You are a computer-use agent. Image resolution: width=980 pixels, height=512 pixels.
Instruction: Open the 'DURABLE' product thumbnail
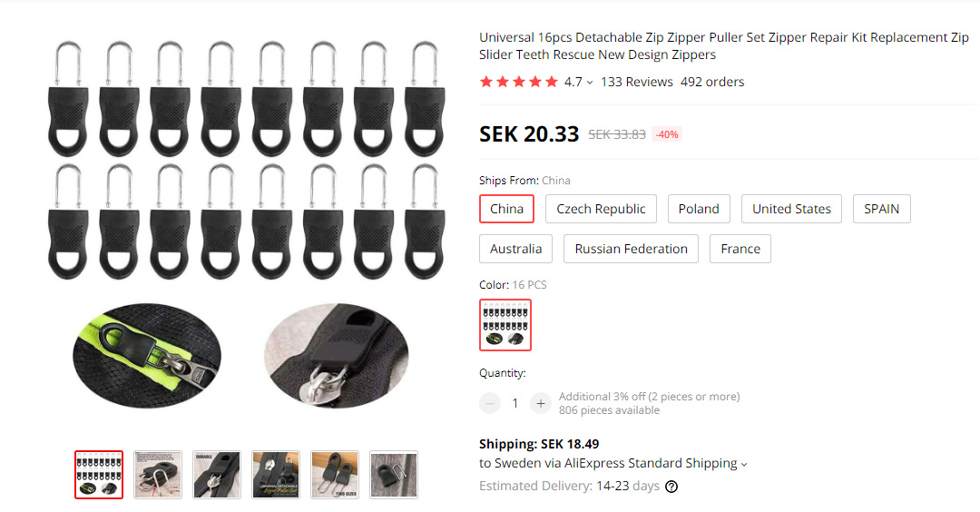pyautogui.click(x=217, y=475)
